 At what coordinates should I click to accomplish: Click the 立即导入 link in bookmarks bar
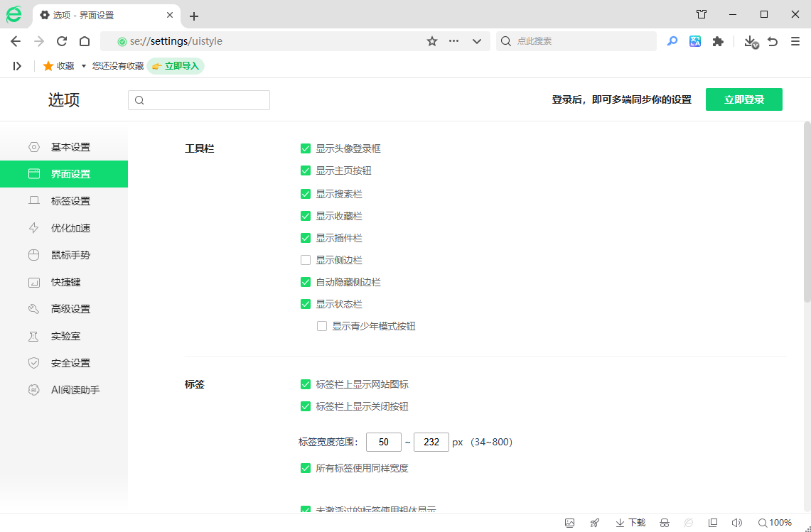coord(176,65)
